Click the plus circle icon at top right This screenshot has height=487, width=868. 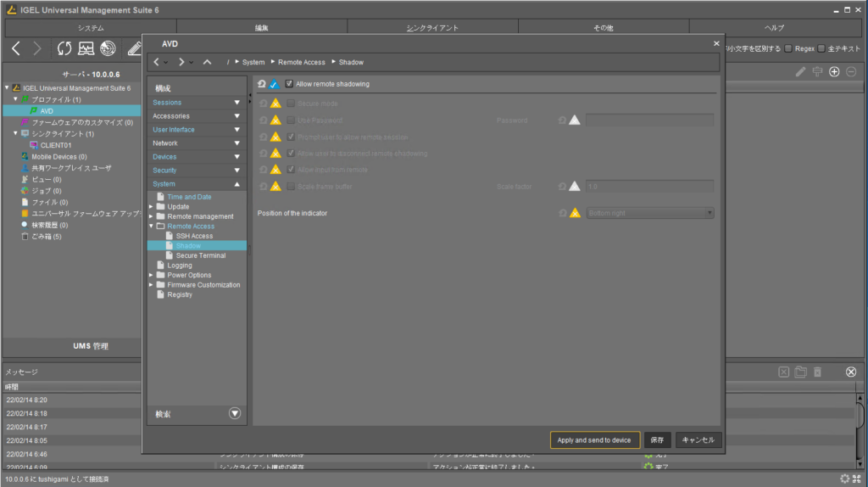[834, 71]
